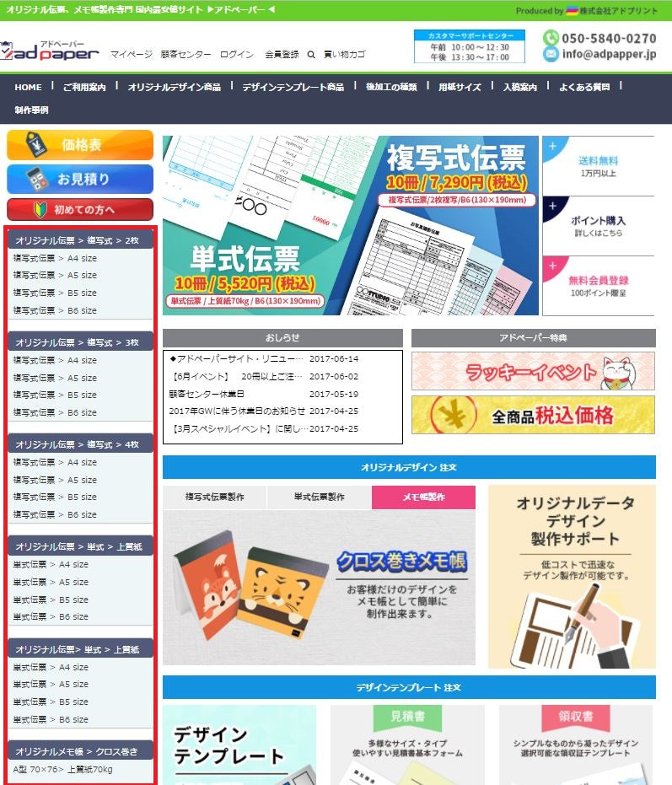Click the adpaper logo

point(49,51)
